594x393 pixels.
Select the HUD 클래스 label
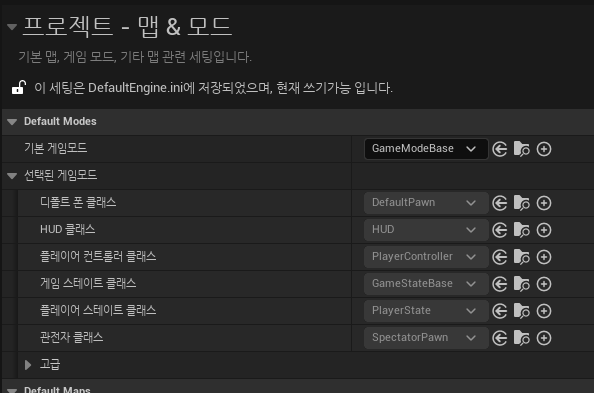pyautogui.click(x=67, y=229)
